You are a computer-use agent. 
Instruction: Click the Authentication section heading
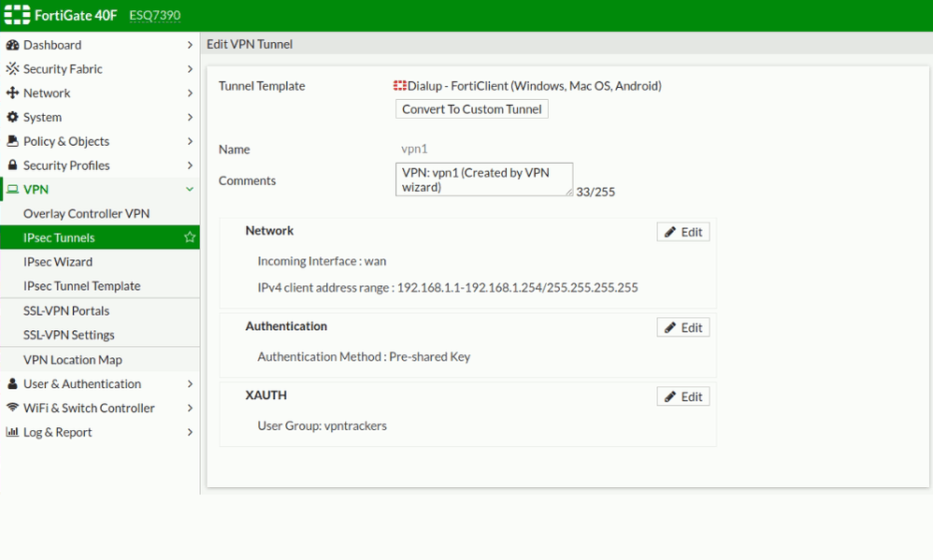pos(286,326)
